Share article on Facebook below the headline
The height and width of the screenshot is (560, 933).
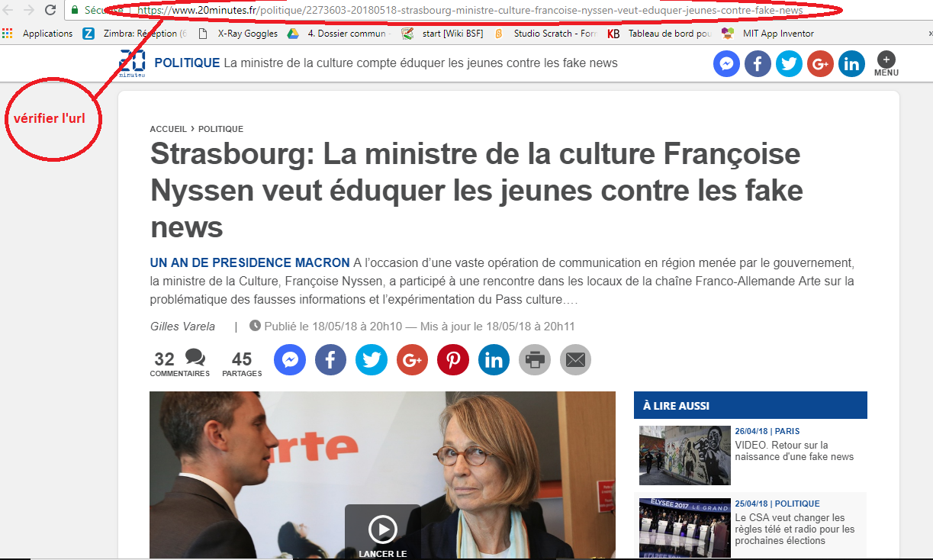pos(330,359)
